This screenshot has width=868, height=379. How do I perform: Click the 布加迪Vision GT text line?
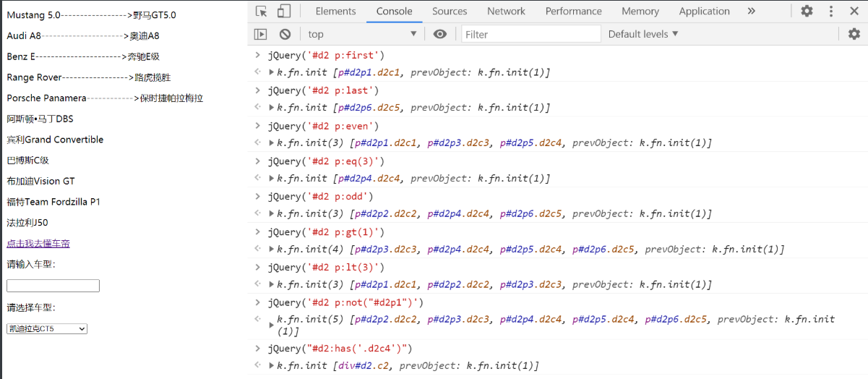(40, 182)
